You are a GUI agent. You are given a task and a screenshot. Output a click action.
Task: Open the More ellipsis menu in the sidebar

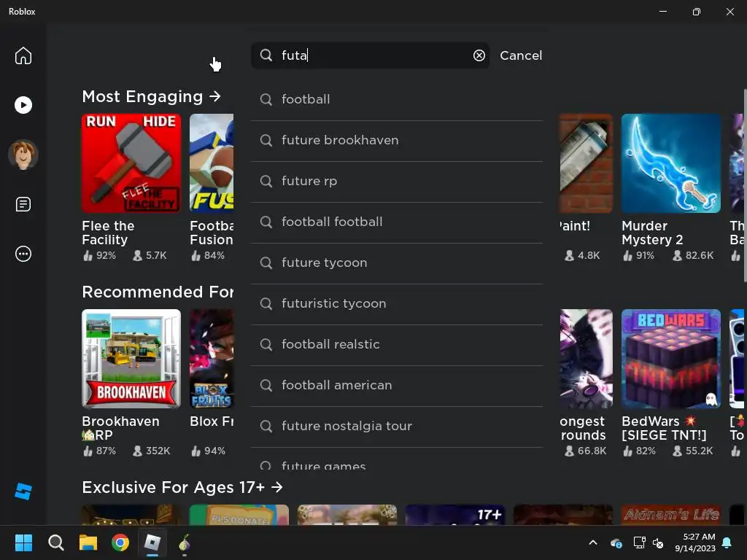(23, 254)
